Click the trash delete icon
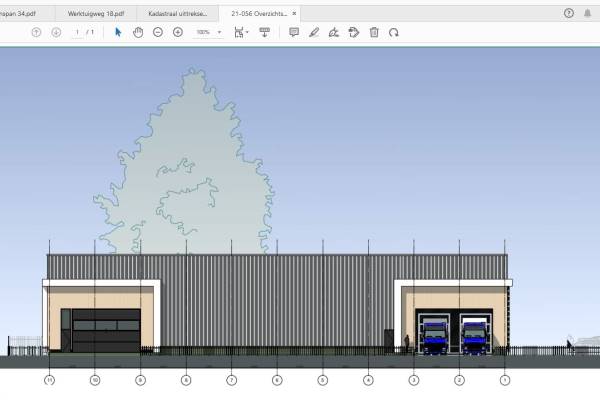Viewport: 600px width, 400px height. [x=374, y=33]
